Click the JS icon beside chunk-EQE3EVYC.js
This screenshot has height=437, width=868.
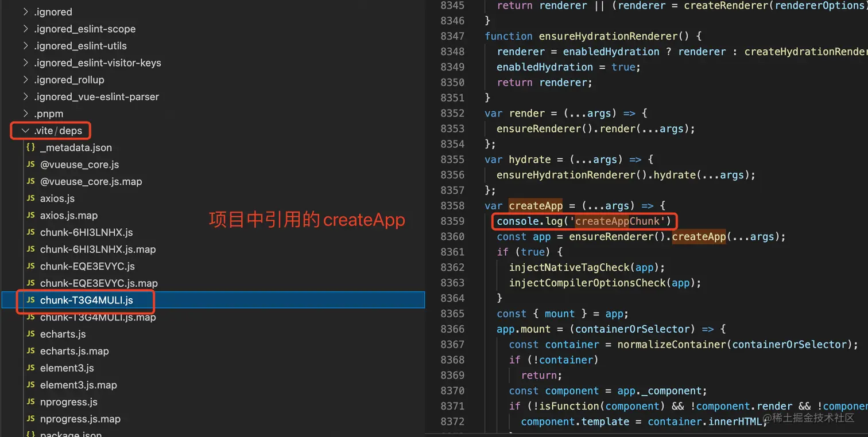30,266
